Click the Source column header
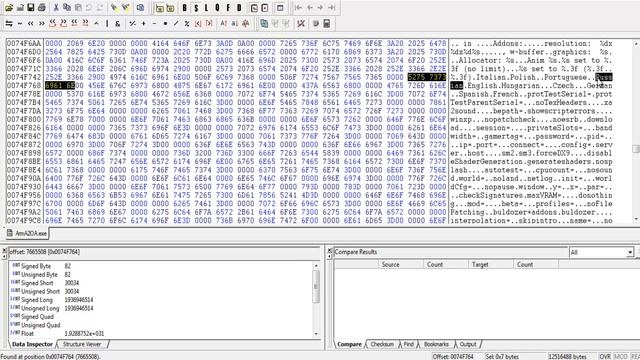This screenshot has width=640, height=360. pos(401,264)
